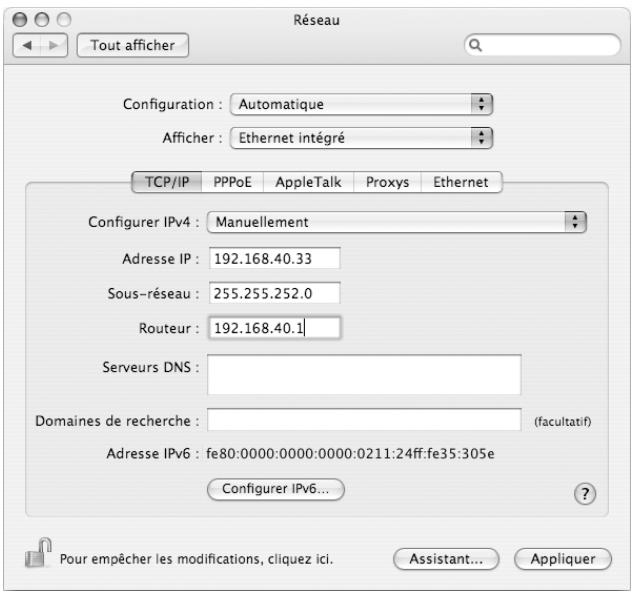
Task: Open the Proxys tab
Action: point(387,182)
